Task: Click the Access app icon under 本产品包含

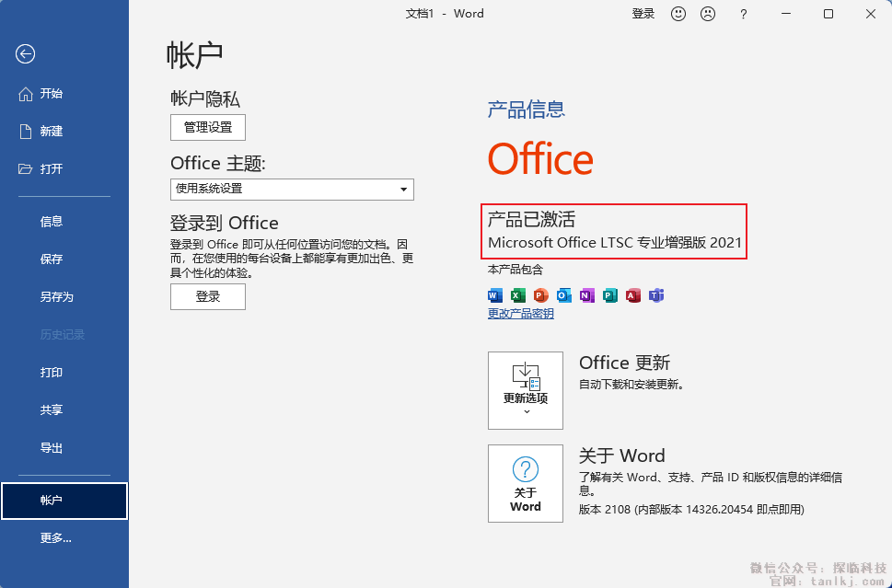Action: coord(633,295)
